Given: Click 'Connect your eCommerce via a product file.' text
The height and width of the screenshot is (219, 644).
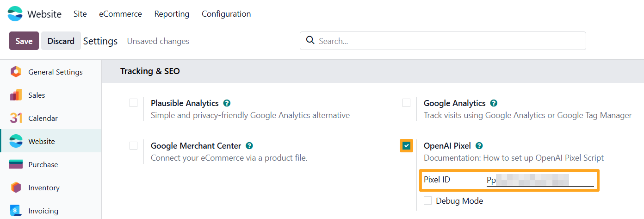Looking at the screenshot, I should point(229,158).
